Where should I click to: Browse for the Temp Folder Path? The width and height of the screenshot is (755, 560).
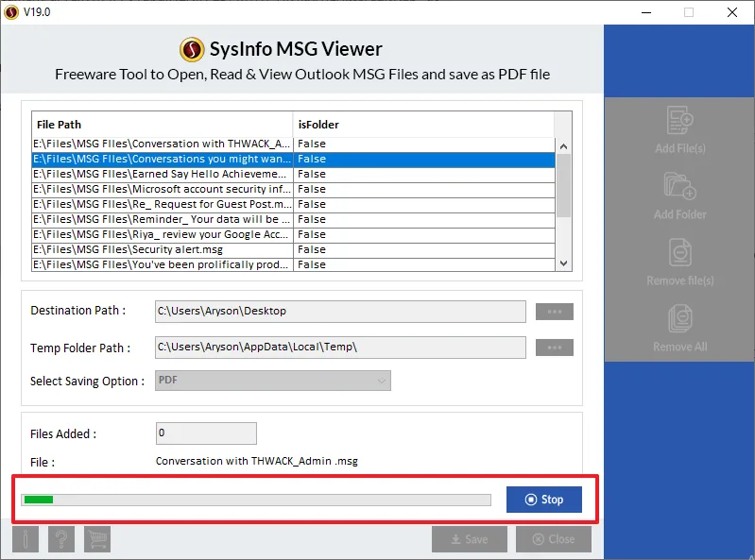554,348
